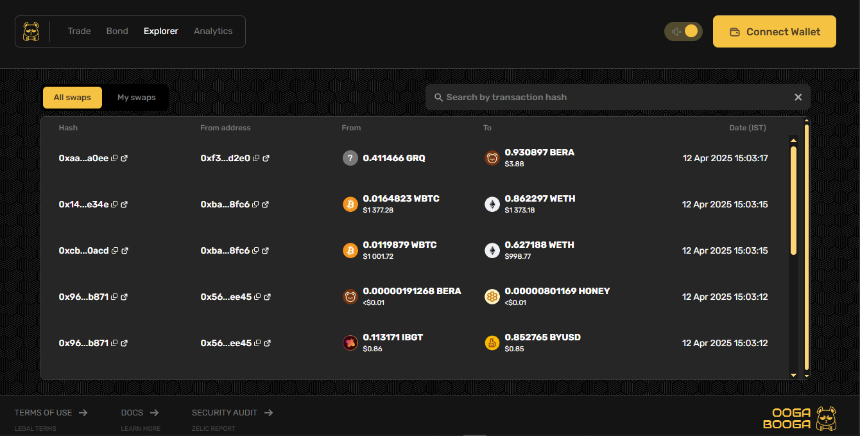The width and height of the screenshot is (860, 436).
Task: Open the Trade tab
Action: pos(79,31)
